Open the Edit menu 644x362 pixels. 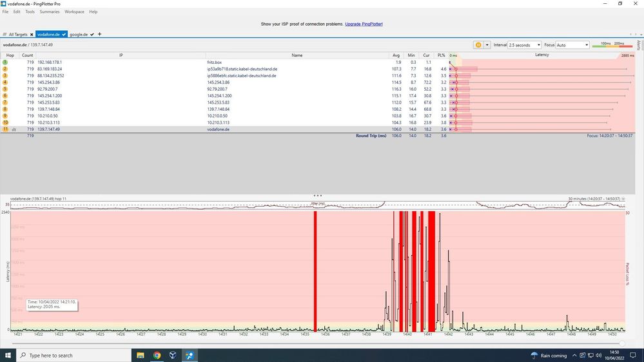17,12
